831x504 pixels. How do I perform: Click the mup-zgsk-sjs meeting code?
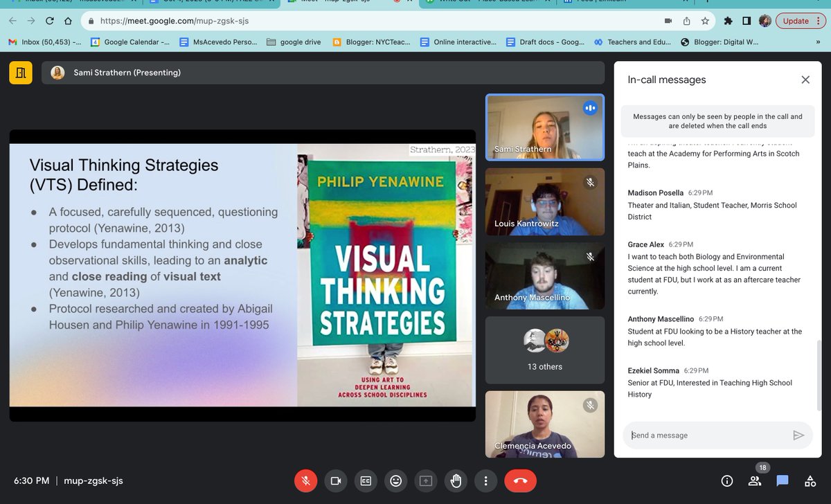pyautogui.click(x=93, y=480)
